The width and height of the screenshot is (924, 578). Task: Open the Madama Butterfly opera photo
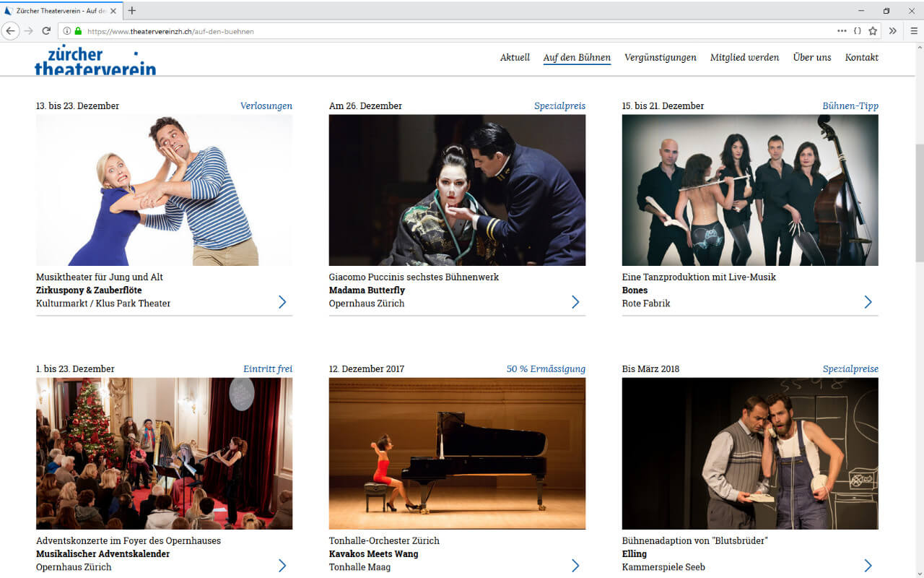pos(458,190)
